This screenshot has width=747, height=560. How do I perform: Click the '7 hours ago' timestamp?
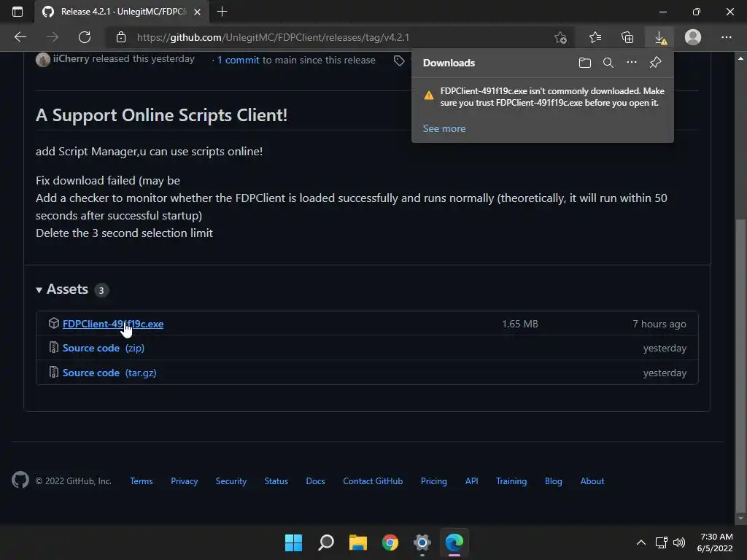click(659, 324)
